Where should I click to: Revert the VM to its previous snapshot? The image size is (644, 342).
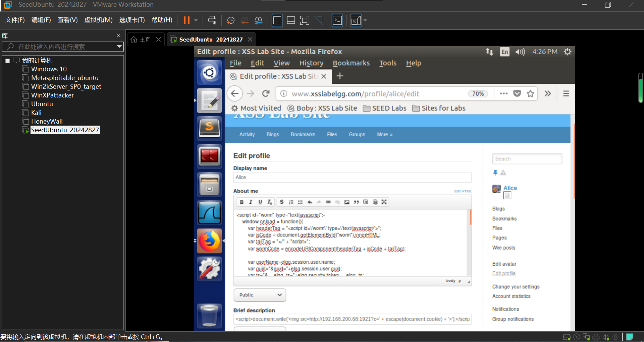[x=245, y=20]
